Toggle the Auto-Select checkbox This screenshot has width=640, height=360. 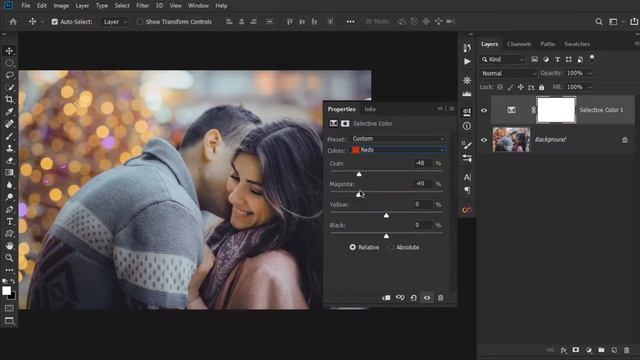coord(55,22)
